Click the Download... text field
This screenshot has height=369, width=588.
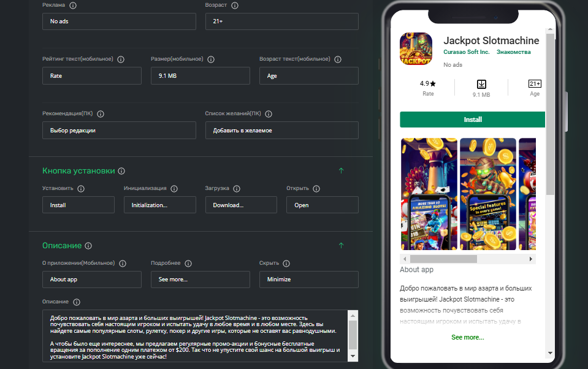click(241, 205)
